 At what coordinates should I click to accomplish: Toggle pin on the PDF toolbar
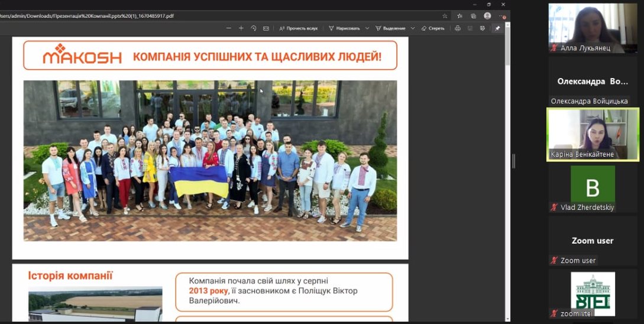pos(497,28)
